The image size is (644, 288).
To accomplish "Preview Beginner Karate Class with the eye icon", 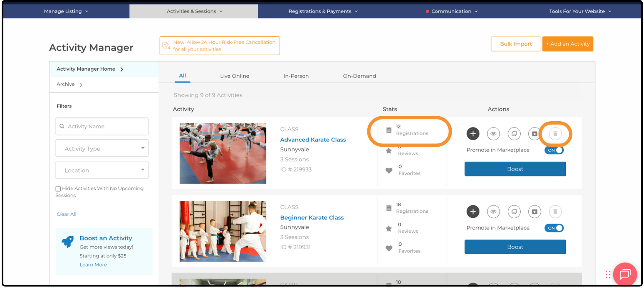I will click(494, 212).
